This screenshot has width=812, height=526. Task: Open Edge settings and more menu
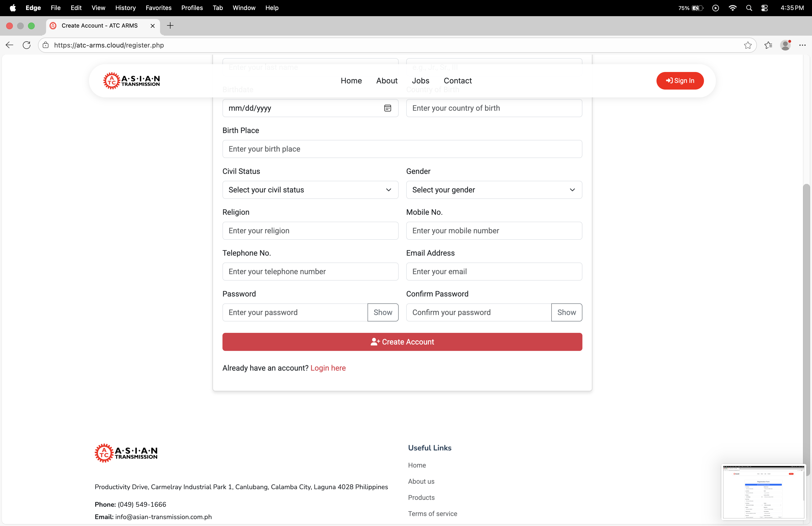click(x=802, y=45)
